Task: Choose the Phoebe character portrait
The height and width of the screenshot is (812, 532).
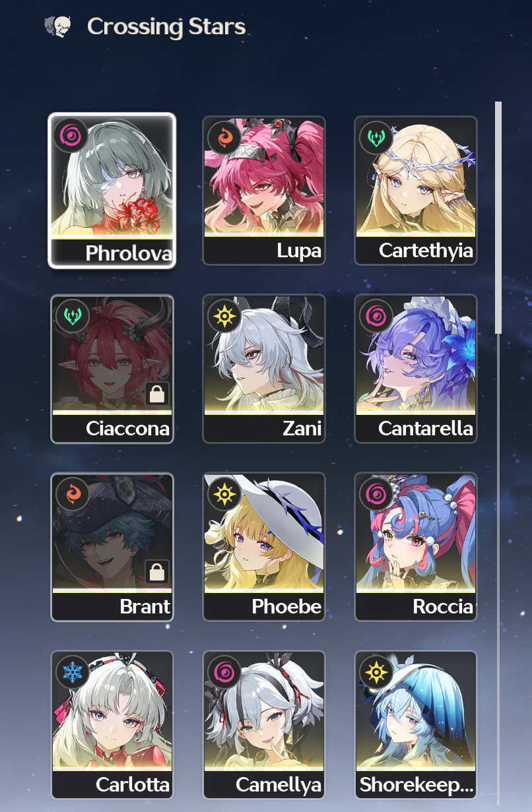Action: pos(264,547)
